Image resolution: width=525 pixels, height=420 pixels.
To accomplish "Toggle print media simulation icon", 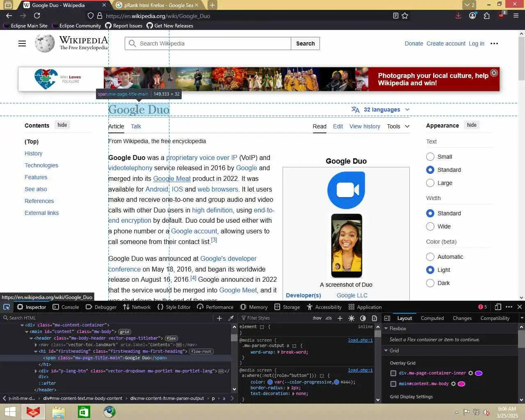I will click(374, 318).
